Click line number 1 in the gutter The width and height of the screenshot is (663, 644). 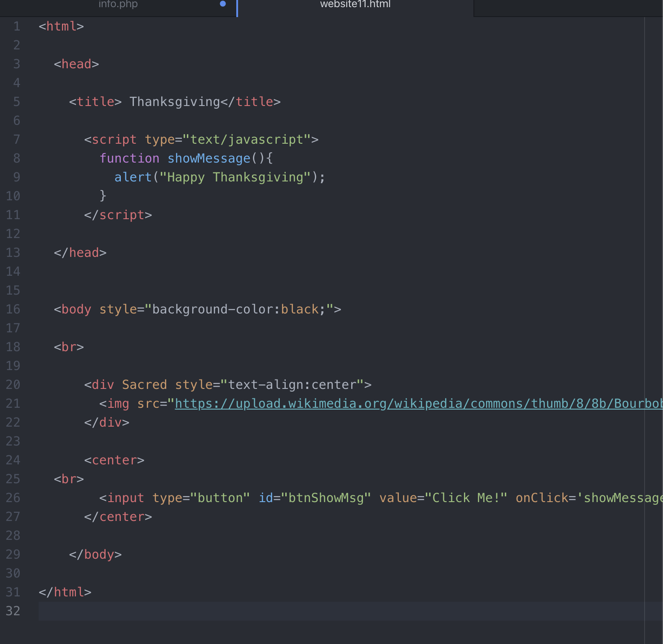(x=17, y=26)
